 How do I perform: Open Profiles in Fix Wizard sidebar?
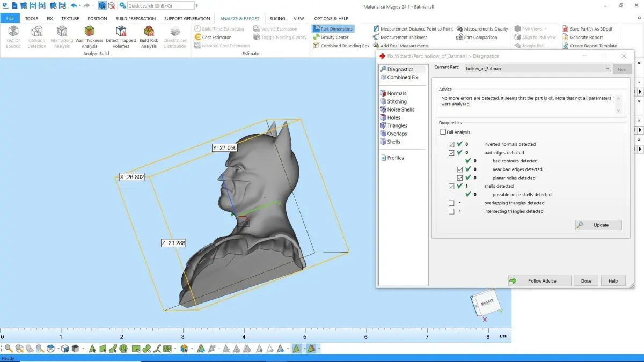392,158
